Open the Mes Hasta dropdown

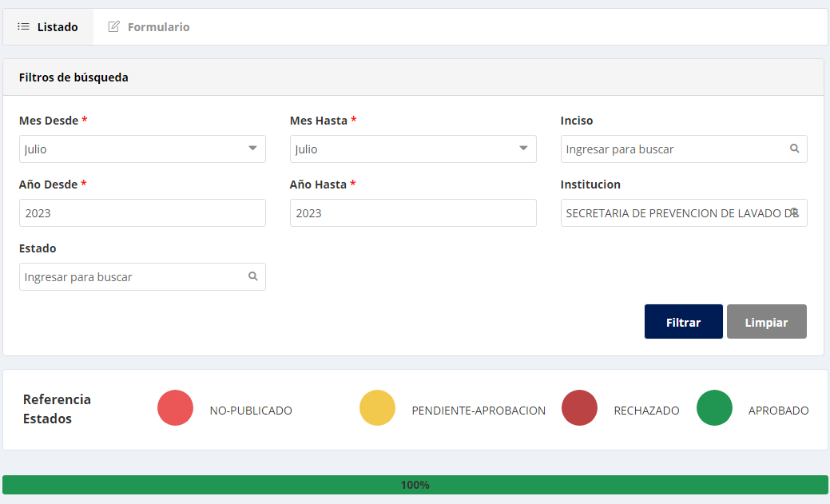point(413,149)
